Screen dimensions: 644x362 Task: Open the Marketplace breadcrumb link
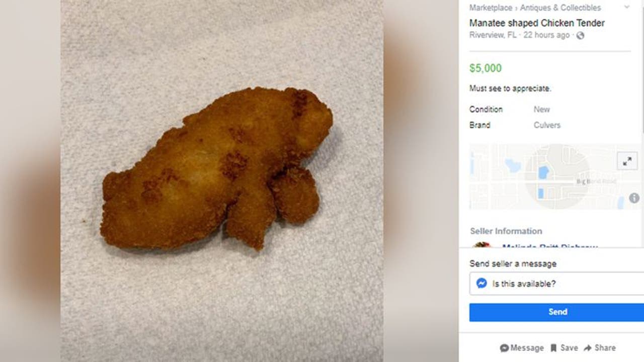pyautogui.click(x=491, y=8)
